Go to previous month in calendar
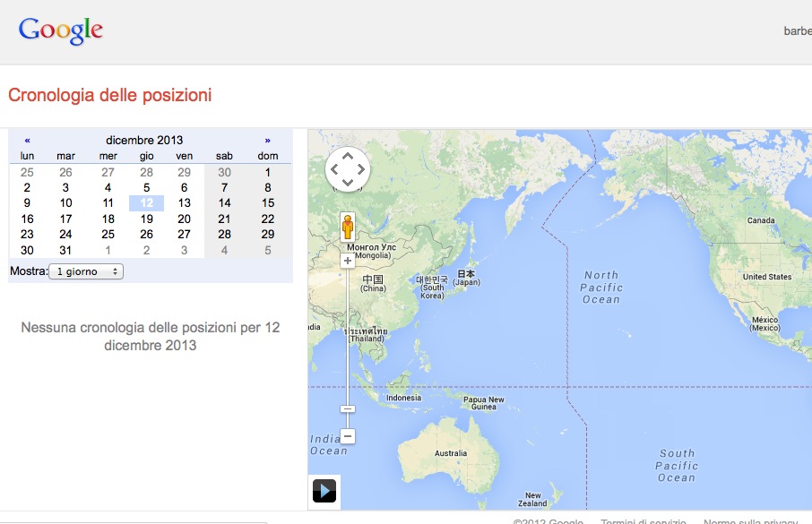The width and height of the screenshot is (812, 524). click(28, 141)
